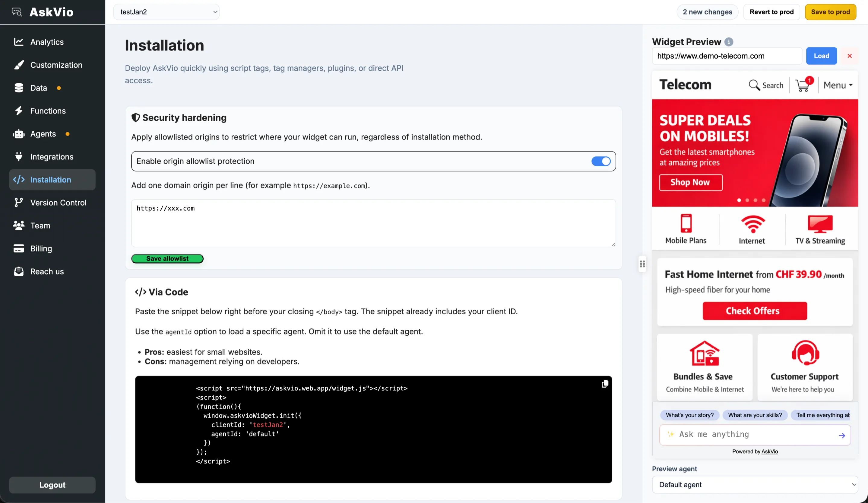Image resolution: width=868 pixels, height=503 pixels.
Task: Open the Menu dropdown in Telecom preview
Action: click(x=838, y=85)
